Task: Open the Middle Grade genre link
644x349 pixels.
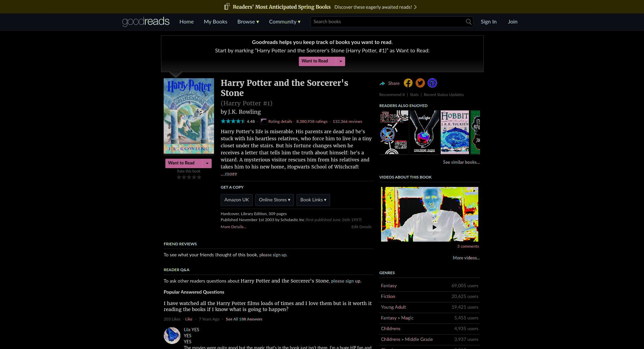Action: tap(419, 340)
